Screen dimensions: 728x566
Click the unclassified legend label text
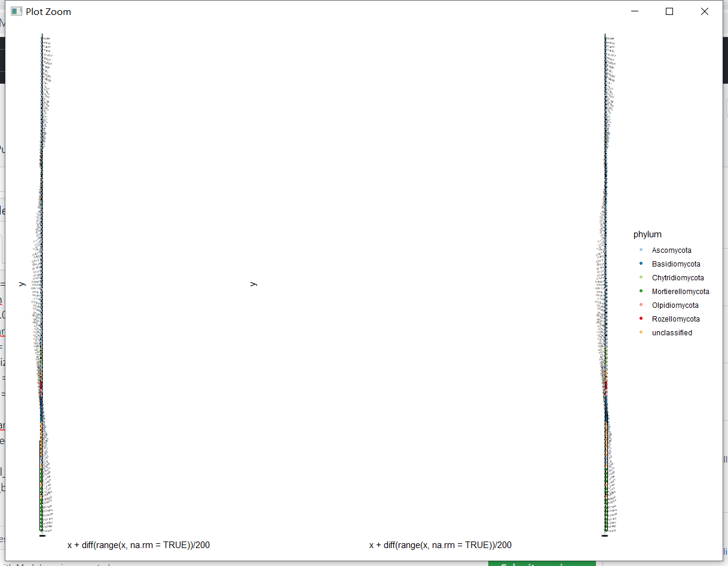(672, 332)
